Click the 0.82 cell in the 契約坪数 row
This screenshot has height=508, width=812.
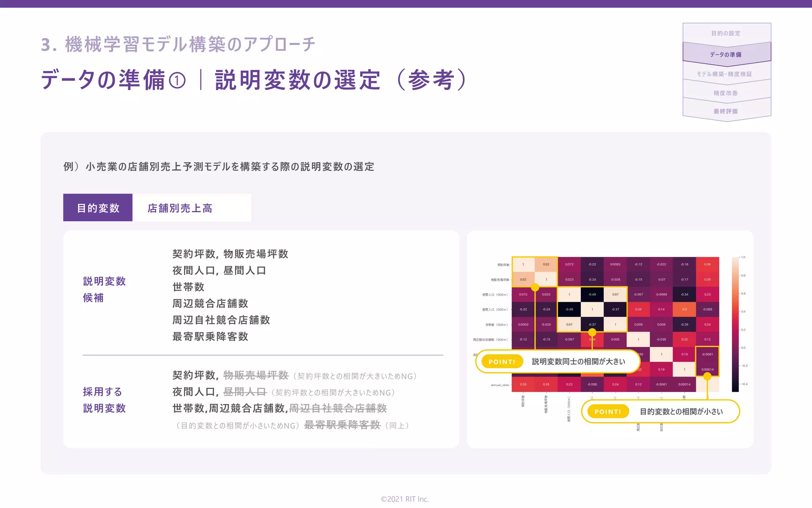546,264
